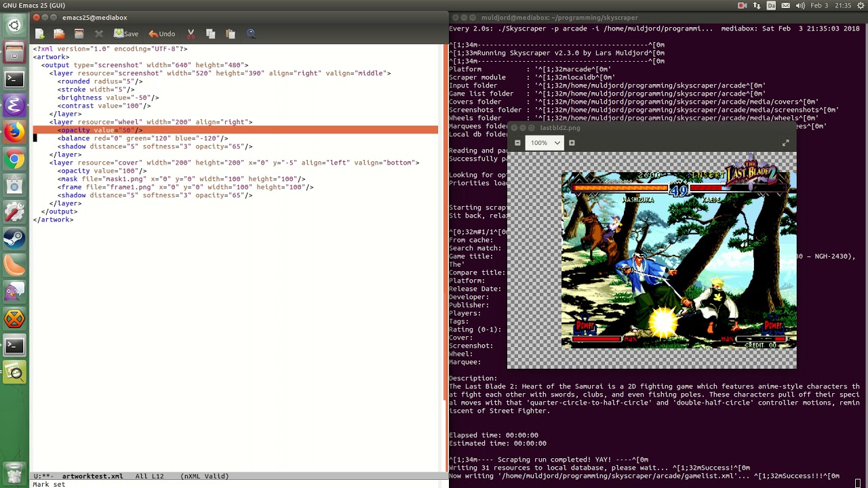Launch Google Chrome from the dock
Screen dimensions: 868x488
click(x=14, y=159)
